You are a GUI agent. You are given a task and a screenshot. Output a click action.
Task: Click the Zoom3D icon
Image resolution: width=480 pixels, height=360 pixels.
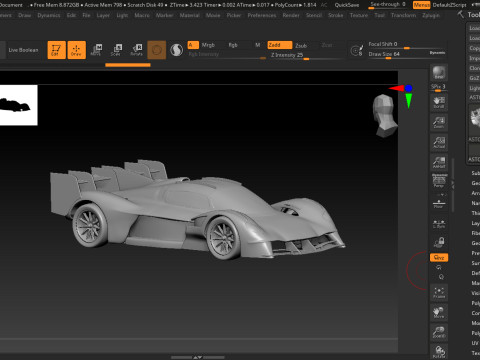[x=439, y=332]
